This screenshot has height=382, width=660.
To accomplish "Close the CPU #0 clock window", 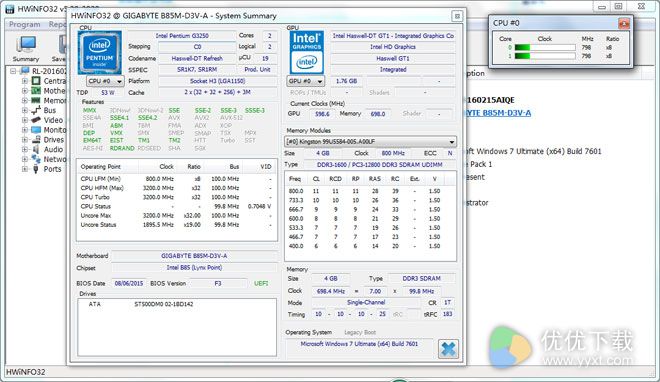I will click(x=624, y=24).
